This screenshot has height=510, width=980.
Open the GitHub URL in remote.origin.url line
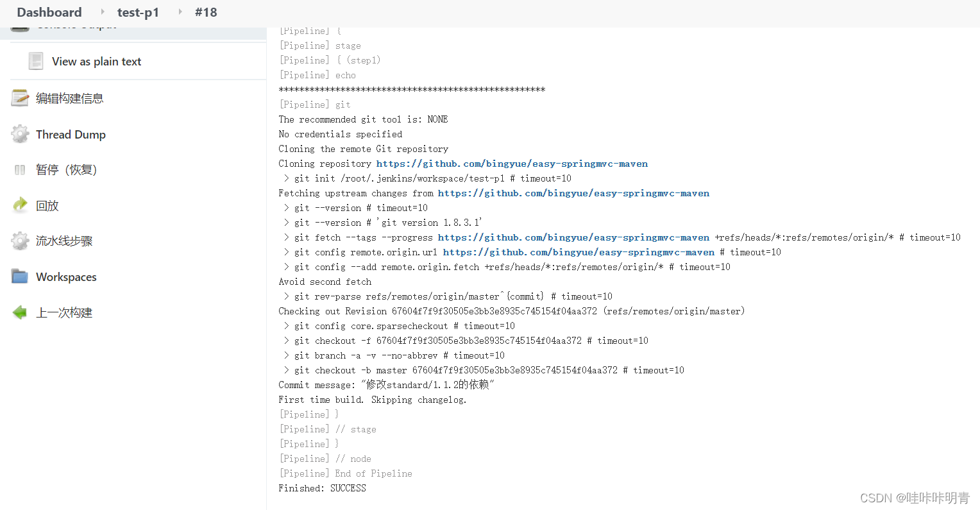(579, 252)
